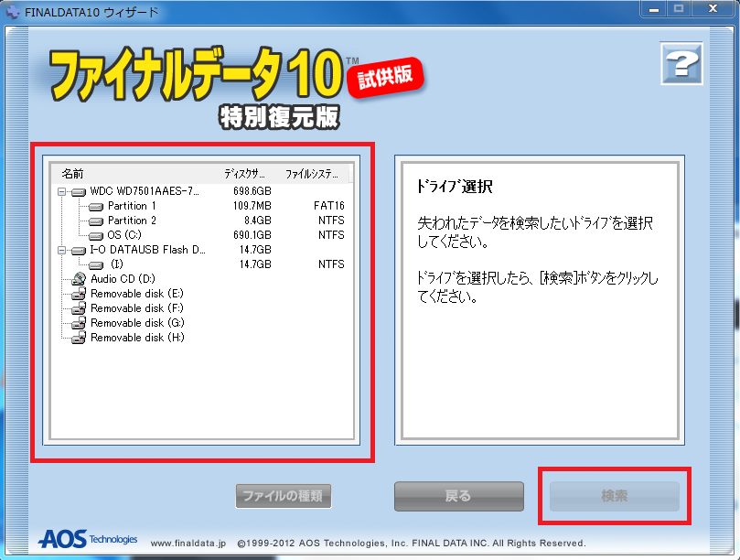The width and height of the screenshot is (740, 560).
Task: Click the NTFS value in the (I:) row
Action: point(331,264)
